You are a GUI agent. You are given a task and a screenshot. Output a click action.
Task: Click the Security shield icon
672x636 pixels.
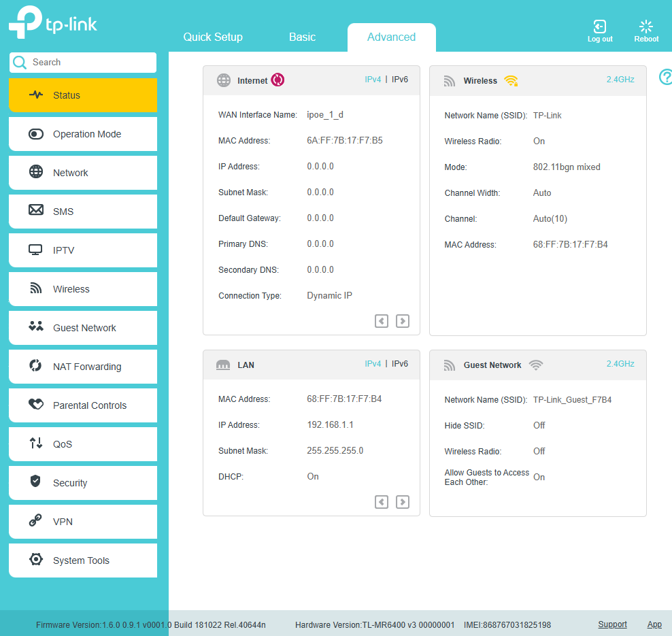pyautogui.click(x=35, y=481)
